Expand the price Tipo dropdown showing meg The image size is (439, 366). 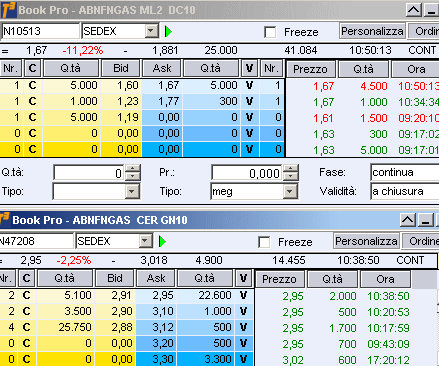290,191
